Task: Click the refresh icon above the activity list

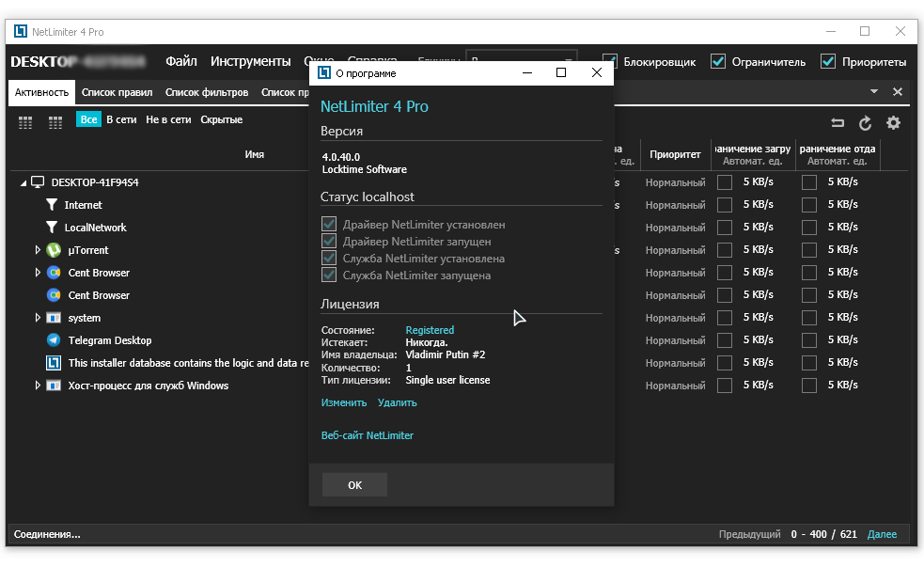Action: (865, 123)
